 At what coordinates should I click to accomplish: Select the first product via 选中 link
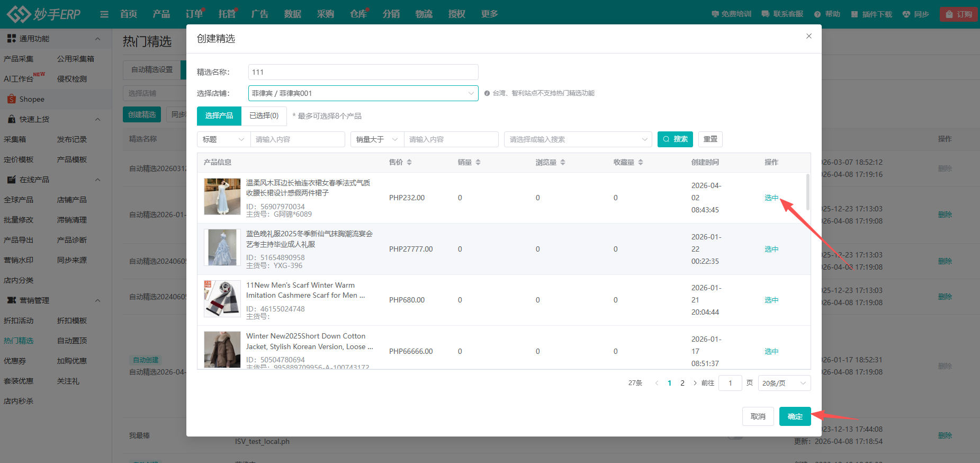pyautogui.click(x=771, y=198)
